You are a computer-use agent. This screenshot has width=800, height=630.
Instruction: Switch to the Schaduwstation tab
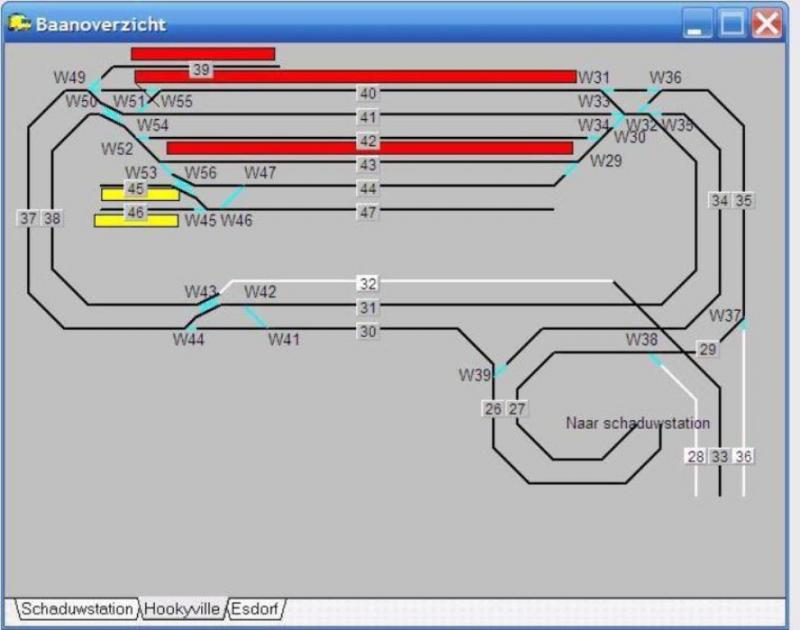point(77,609)
